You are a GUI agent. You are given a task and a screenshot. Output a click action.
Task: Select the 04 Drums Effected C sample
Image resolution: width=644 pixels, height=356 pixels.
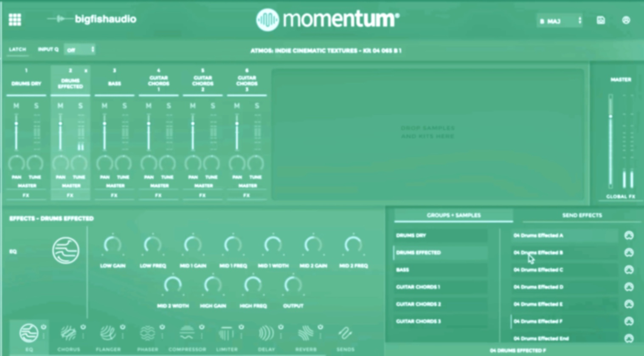565,270
